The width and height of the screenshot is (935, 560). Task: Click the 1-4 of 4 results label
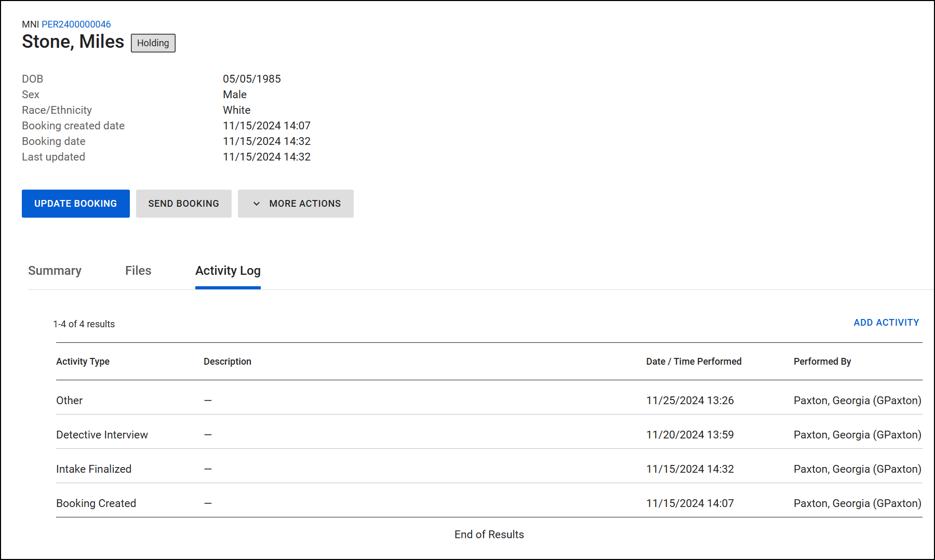(84, 324)
